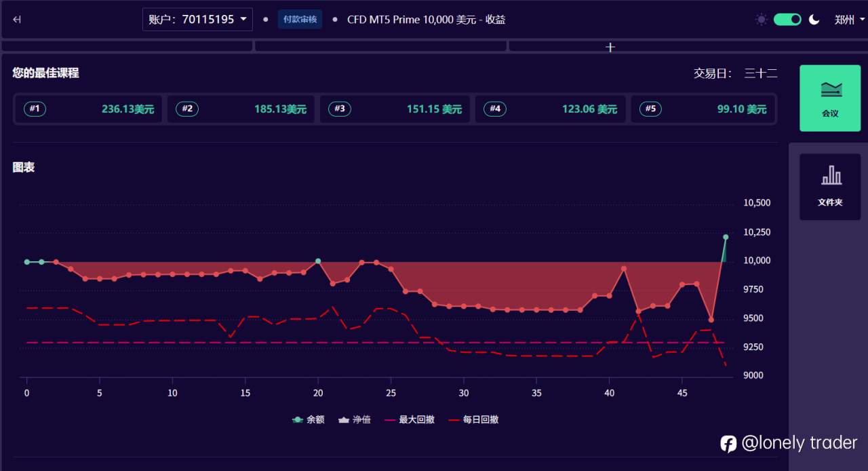
Task: Click the 图表 section heading
Action: pos(24,167)
